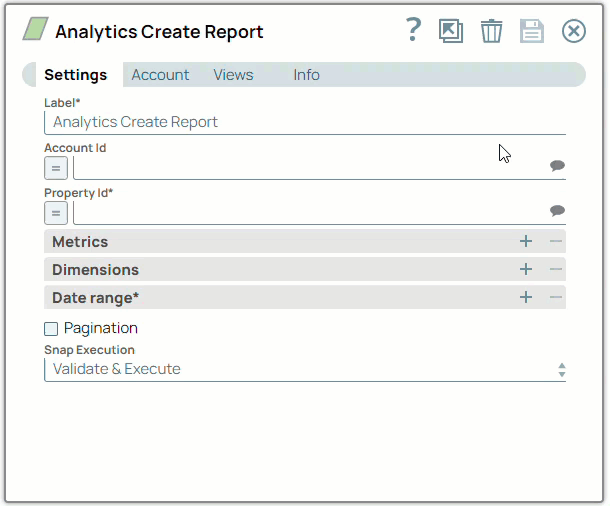Click the Snap Execution label
The width and height of the screenshot is (610, 506).
[89, 350]
